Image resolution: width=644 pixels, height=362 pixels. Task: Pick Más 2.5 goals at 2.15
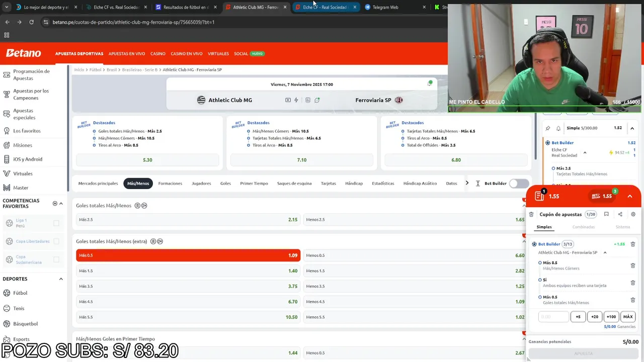point(188,220)
